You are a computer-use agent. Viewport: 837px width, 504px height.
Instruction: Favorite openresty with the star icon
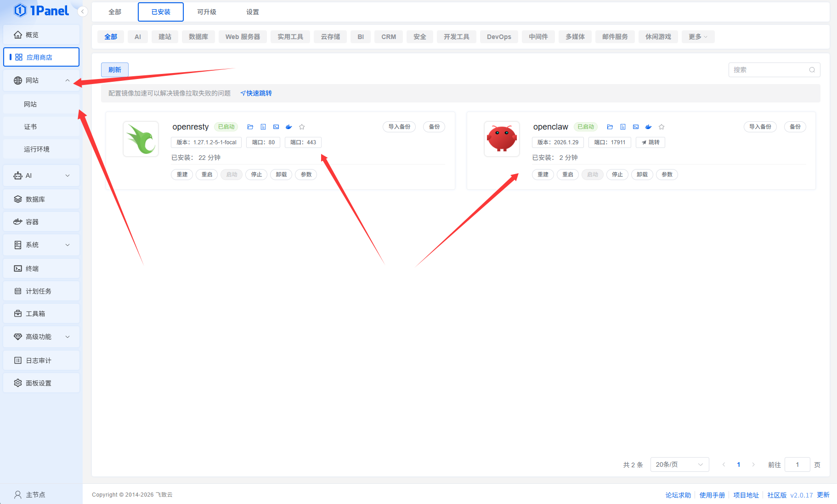click(302, 127)
